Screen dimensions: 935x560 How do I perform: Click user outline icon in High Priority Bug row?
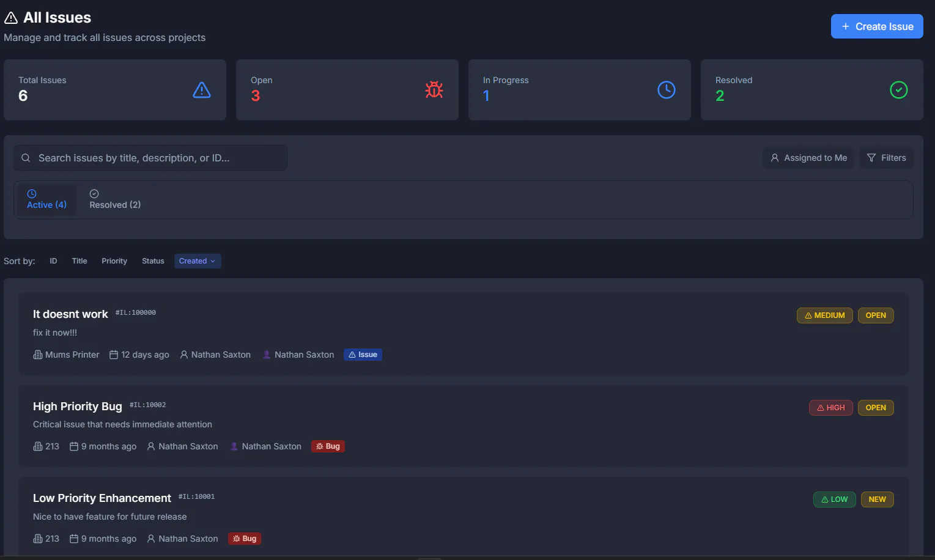click(151, 446)
